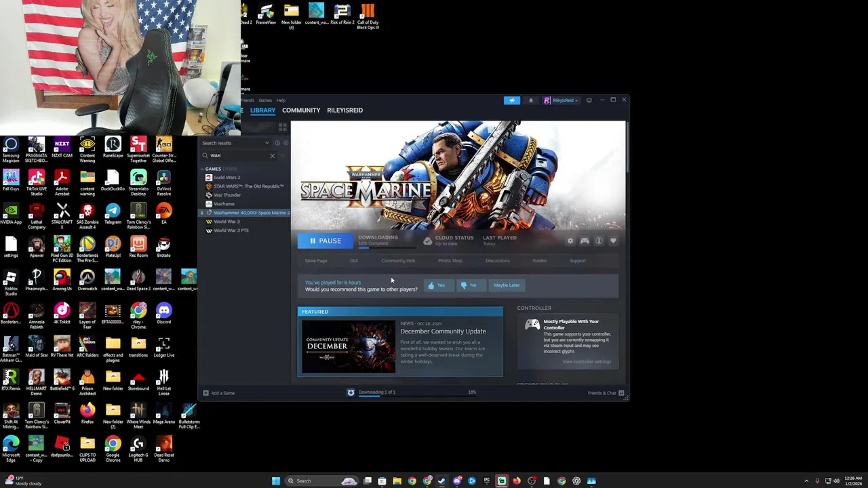Open Adobe Acrobat desktop shortcut
The width and height of the screenshot is (868, 488).
point(62,183)
